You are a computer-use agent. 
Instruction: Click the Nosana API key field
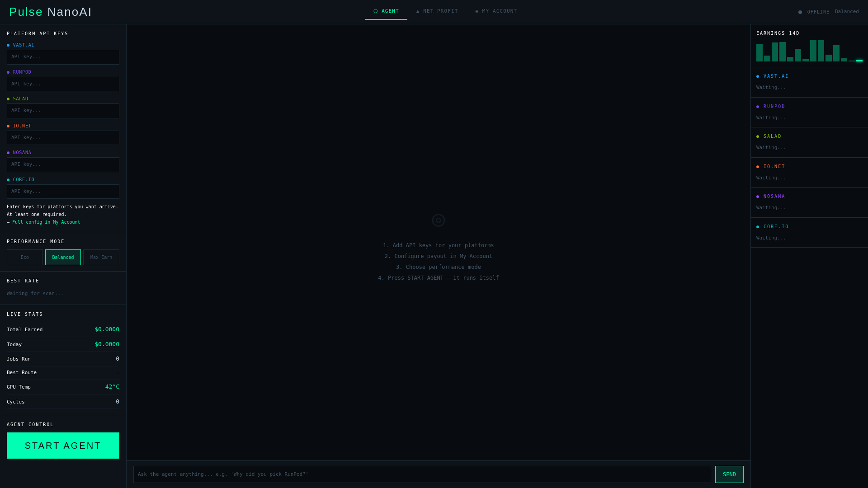point(63,164)
